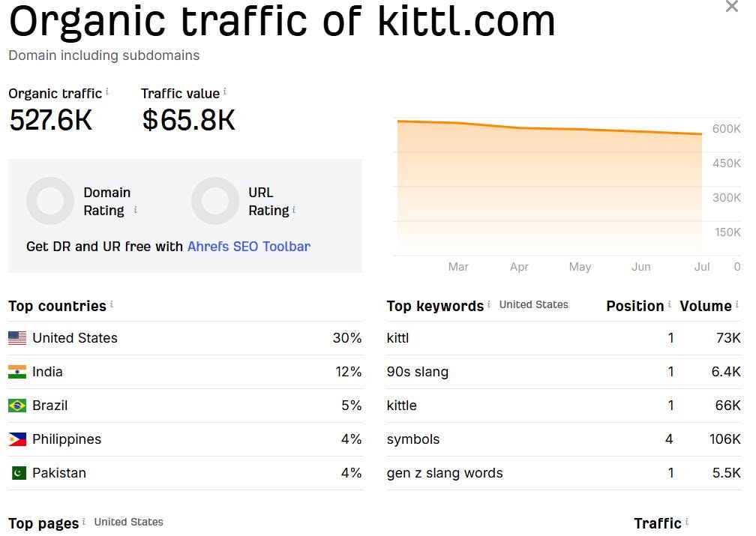The height and width of the screenshot is (536, 756).
Task: Click the Jul point on traffic chart
Action: click(x=701, y=134)
